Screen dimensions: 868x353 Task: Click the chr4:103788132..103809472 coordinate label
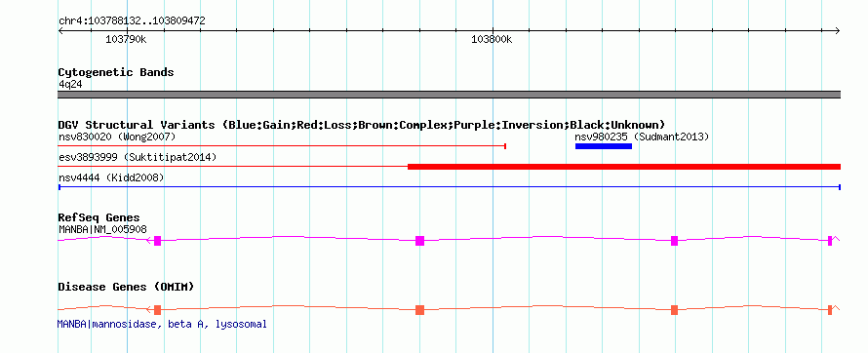pos(132,21)
